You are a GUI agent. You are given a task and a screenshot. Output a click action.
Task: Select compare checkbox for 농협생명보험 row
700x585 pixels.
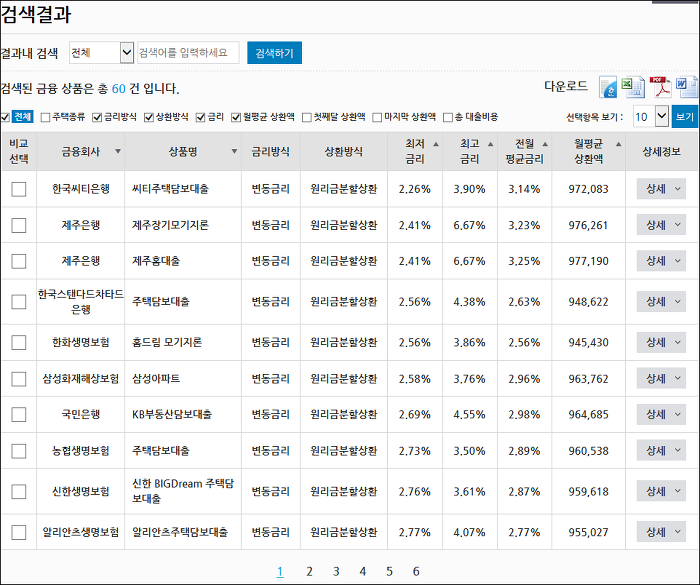click(19, 451)
